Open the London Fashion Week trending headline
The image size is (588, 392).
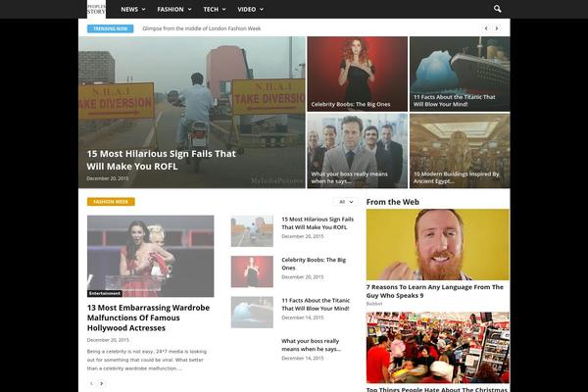click(201, 28)
